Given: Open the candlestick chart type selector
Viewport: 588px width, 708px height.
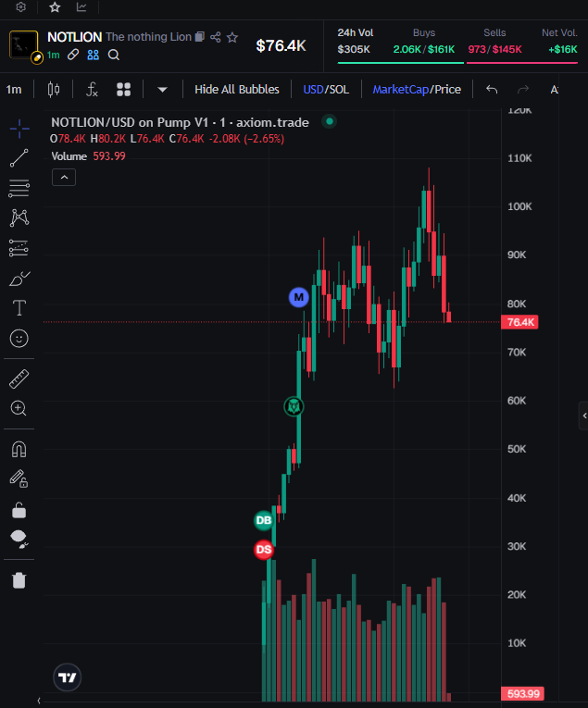Looking at the screenshot, I should point(54,90).
